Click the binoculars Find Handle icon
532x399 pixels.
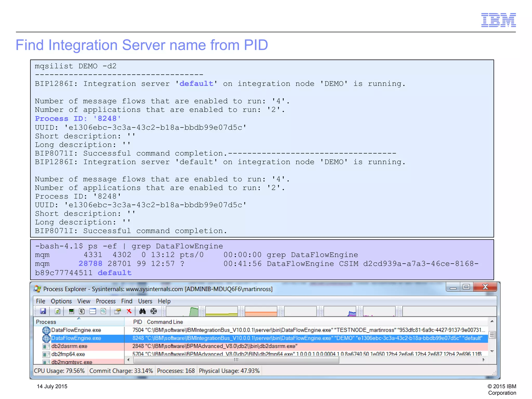(x=142, y=311)
